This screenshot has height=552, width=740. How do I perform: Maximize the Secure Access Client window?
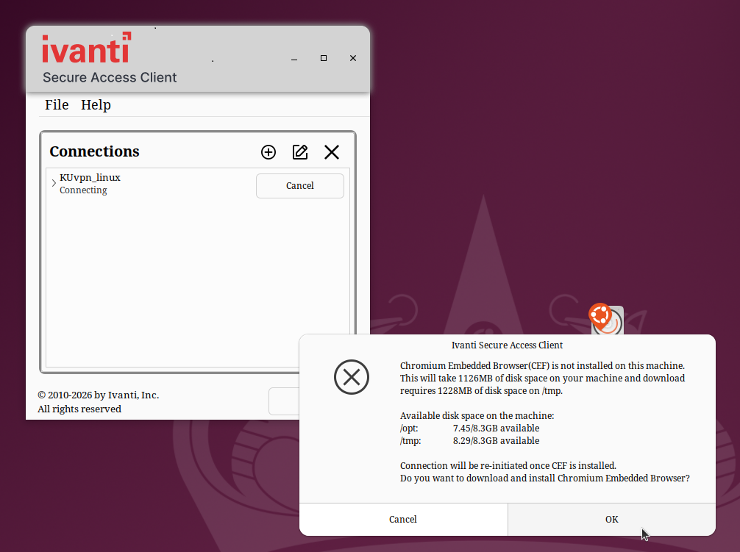click(324, 58)
